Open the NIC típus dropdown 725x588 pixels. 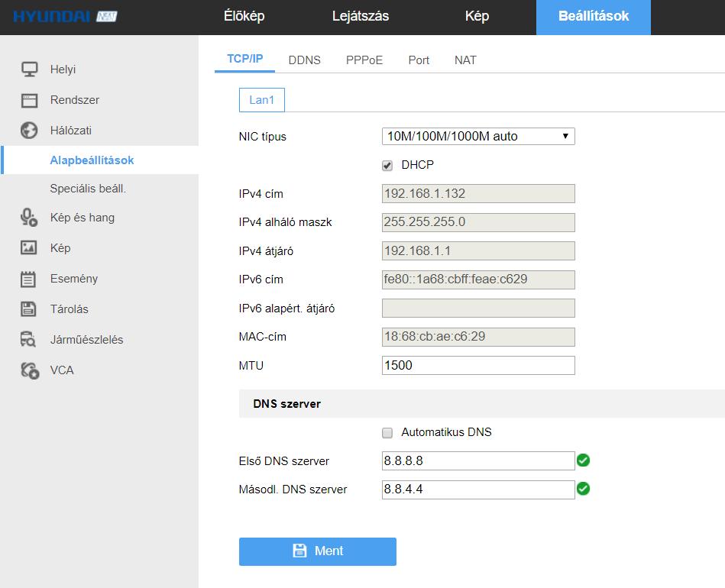tap(478, 137)
